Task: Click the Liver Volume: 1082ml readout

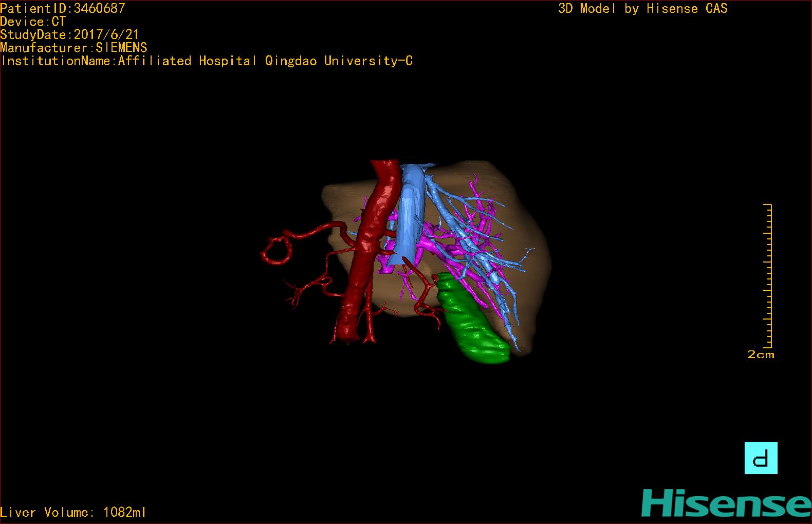Action: (x=73, y=512)
